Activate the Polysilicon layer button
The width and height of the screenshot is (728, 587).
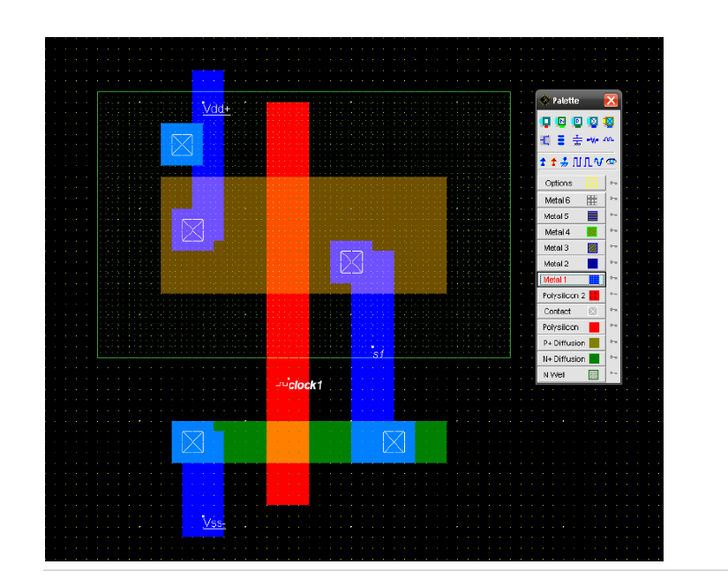tap(572, 327)
